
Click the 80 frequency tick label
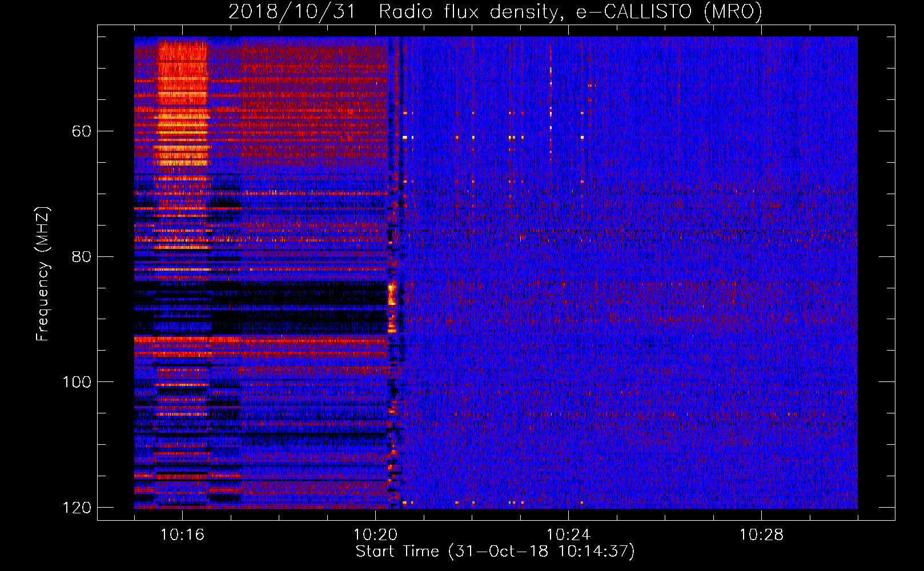82,256
